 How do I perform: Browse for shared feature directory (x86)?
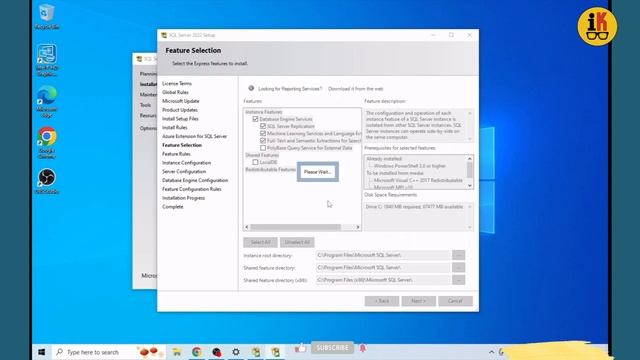coord(458,280)
